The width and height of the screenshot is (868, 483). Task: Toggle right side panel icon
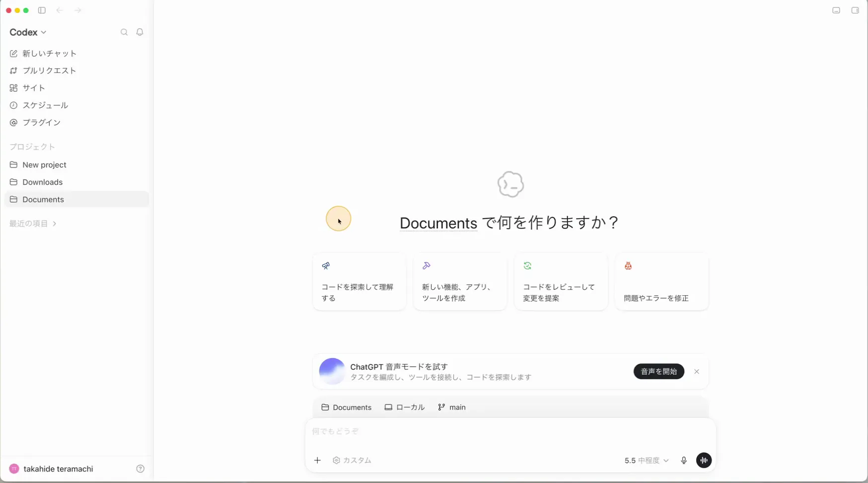click(x=855, y=10)
